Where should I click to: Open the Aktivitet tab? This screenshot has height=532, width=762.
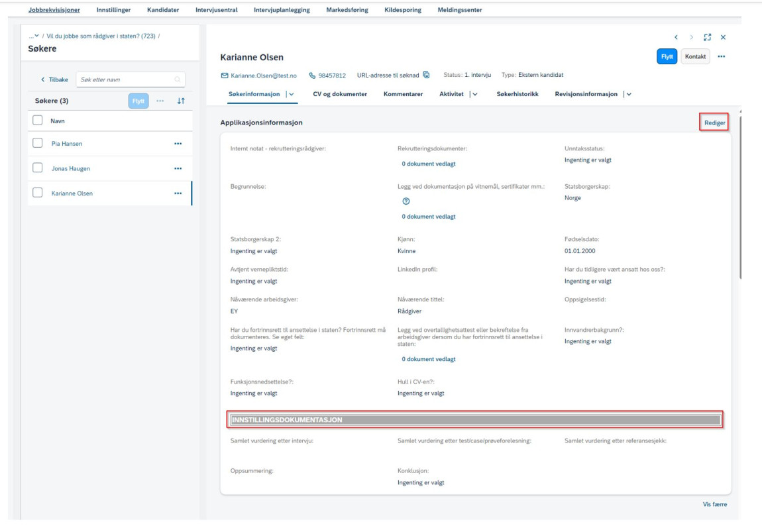pos(451,94)
